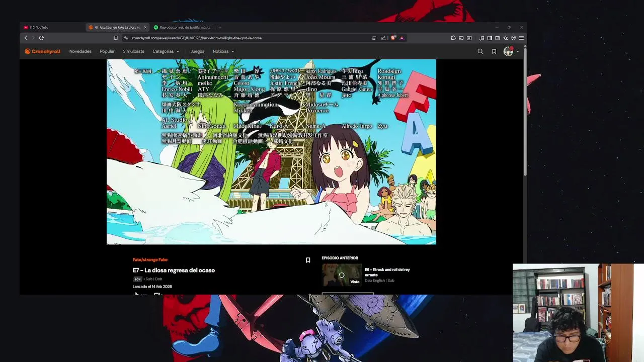
Task: Go back with browser back arrow
Action: [26, 38]
